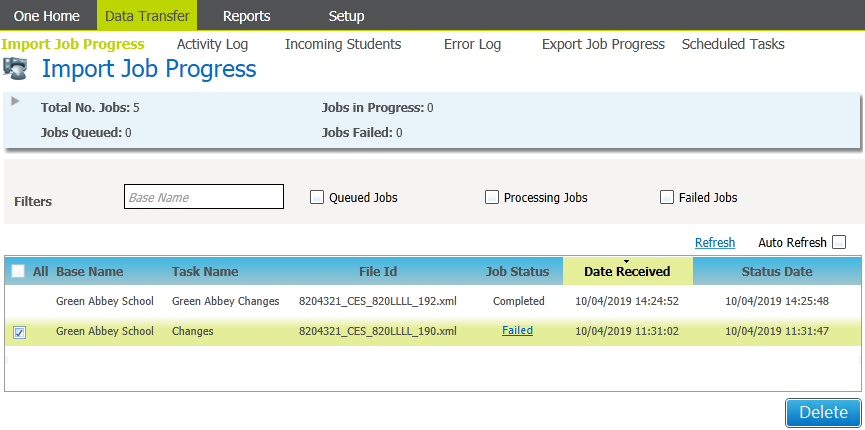Open the Setup menu
This screenshot has width=865, height=430.
tap(346, 16)
